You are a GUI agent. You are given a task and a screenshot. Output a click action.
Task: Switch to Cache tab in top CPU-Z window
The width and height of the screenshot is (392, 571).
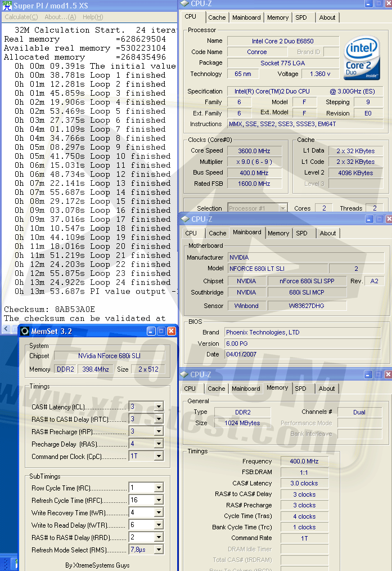pyautogui.click(x=217, y=17)
